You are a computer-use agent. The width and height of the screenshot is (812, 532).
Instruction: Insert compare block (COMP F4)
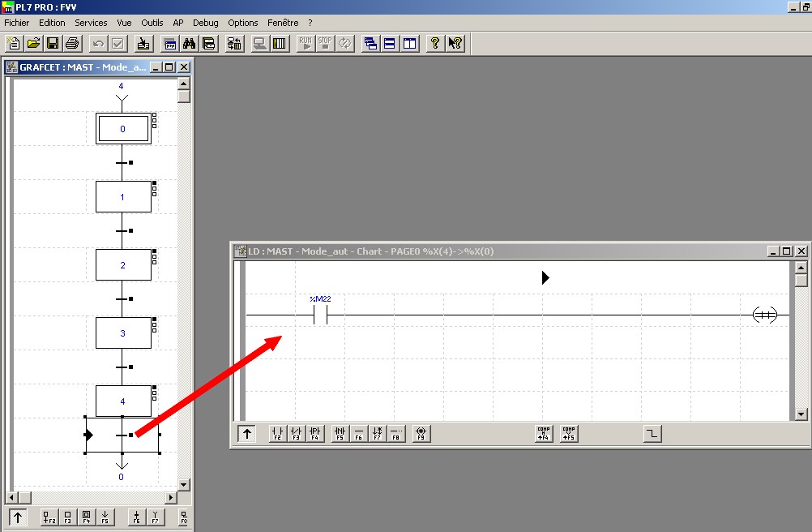pos(544,434)
